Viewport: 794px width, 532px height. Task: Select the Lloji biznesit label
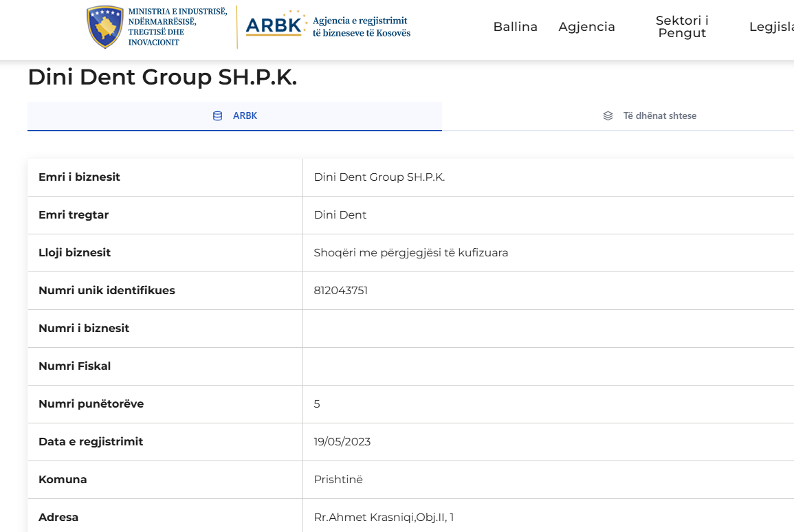(74, 252)
